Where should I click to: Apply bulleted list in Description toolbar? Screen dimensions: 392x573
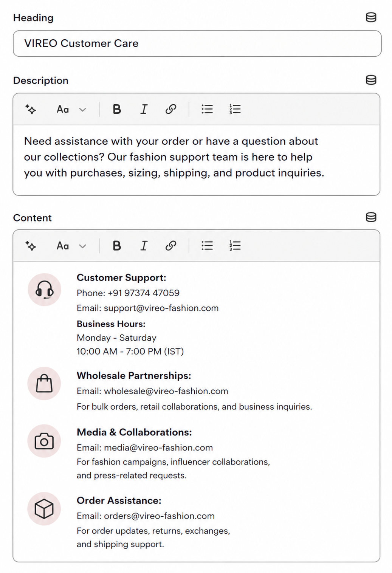207,109
